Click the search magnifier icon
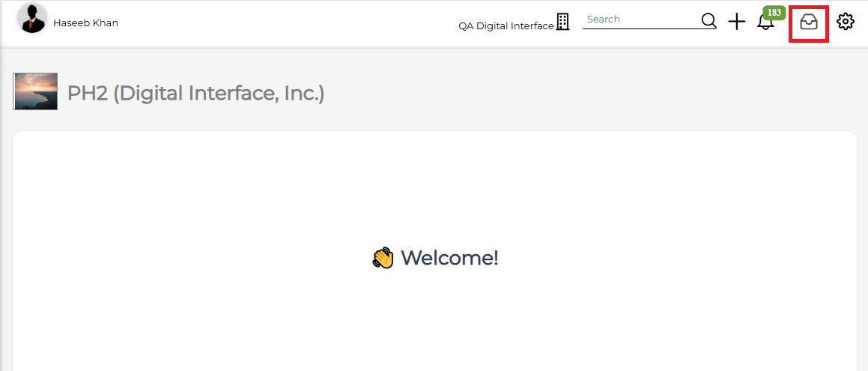This screenshot has height=371, width=868. 708,20
